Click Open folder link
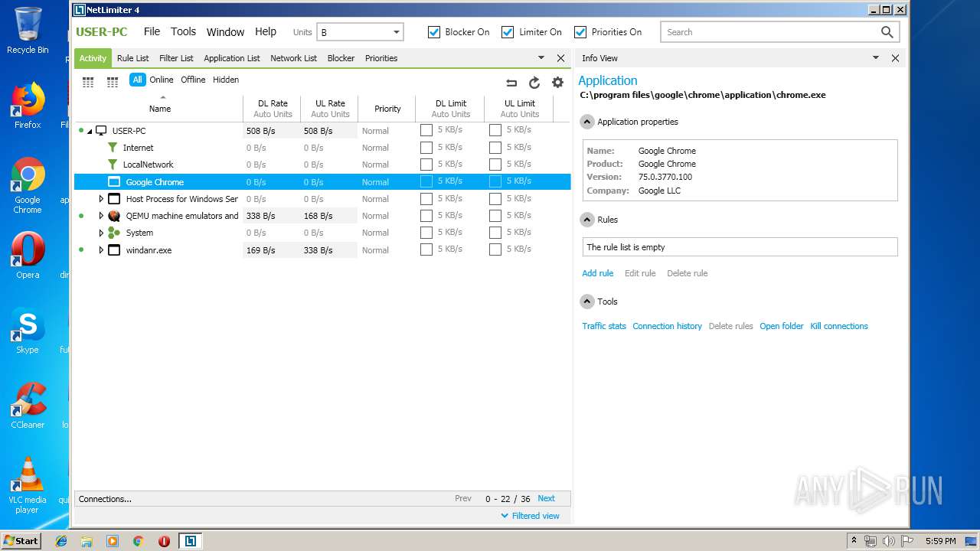980x551 pixels. tap(782, 326)
